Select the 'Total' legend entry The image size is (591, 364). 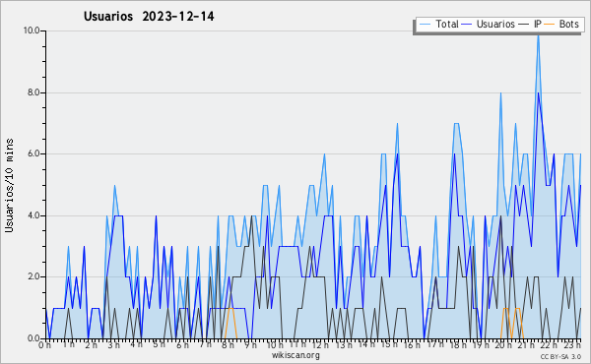click(x=447, y=24)
